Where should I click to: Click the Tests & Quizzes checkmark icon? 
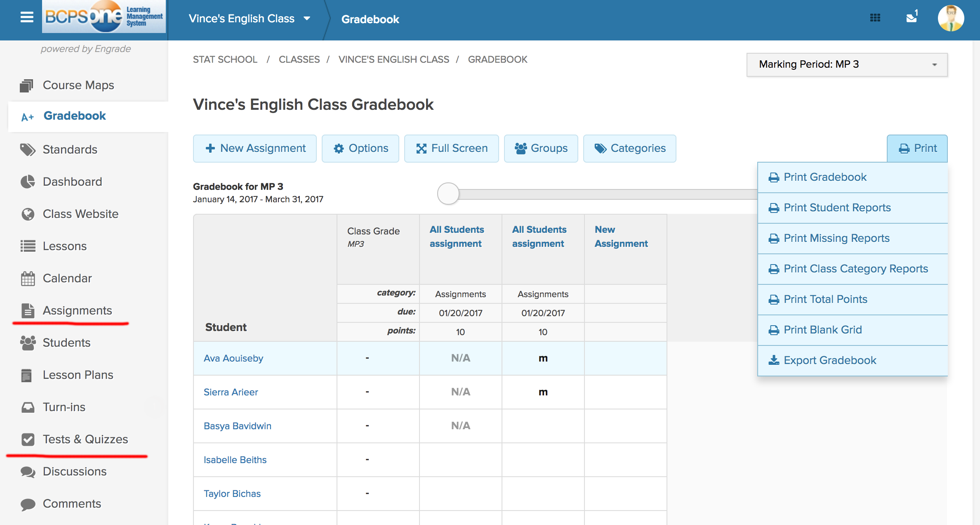tap(28, 439)
